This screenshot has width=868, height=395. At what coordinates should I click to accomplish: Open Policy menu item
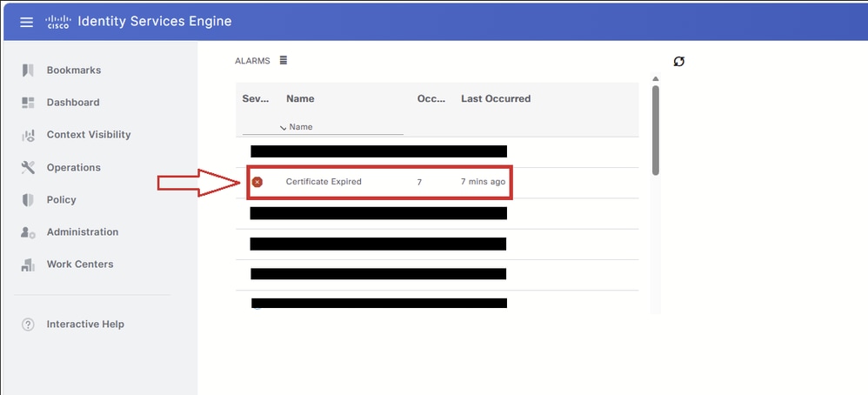click(62, 199)
